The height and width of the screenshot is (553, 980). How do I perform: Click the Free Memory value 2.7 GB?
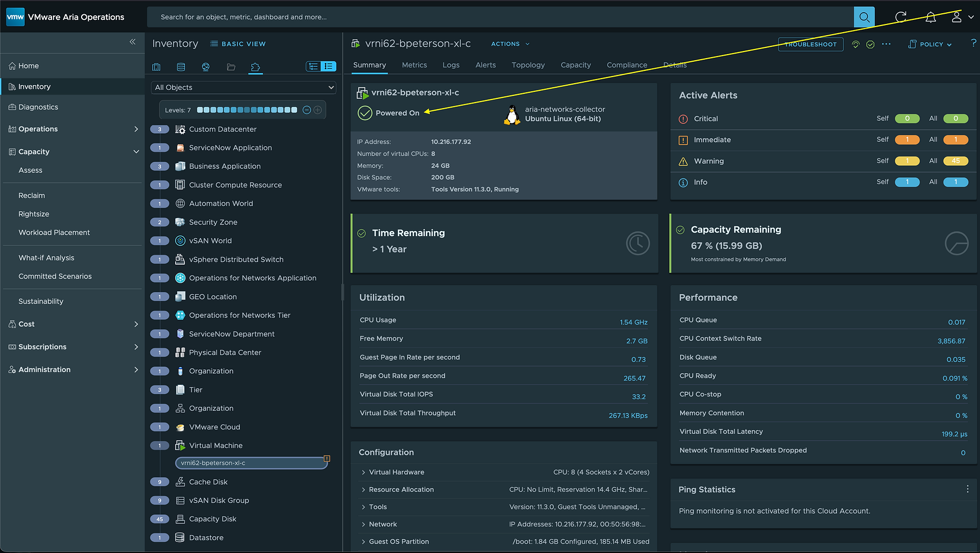(637, 341)
